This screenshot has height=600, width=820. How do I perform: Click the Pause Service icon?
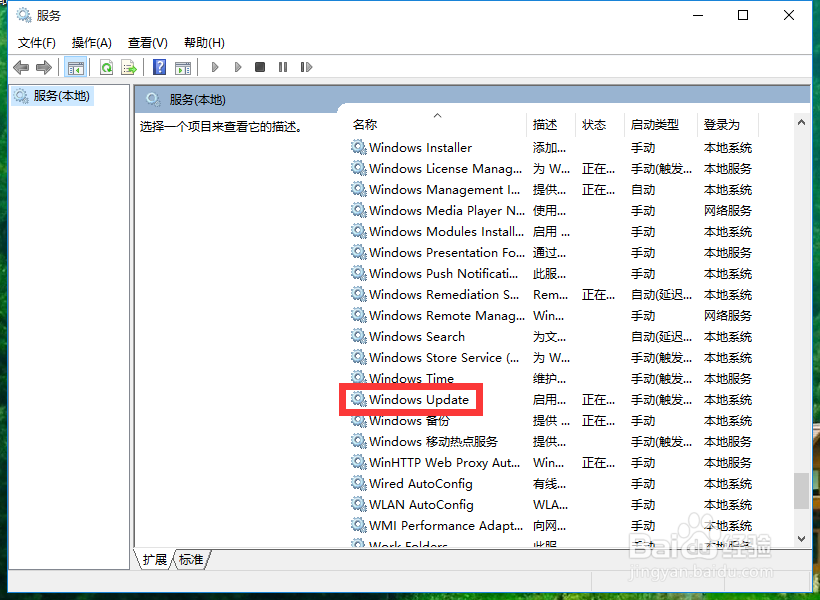point(283,67)
